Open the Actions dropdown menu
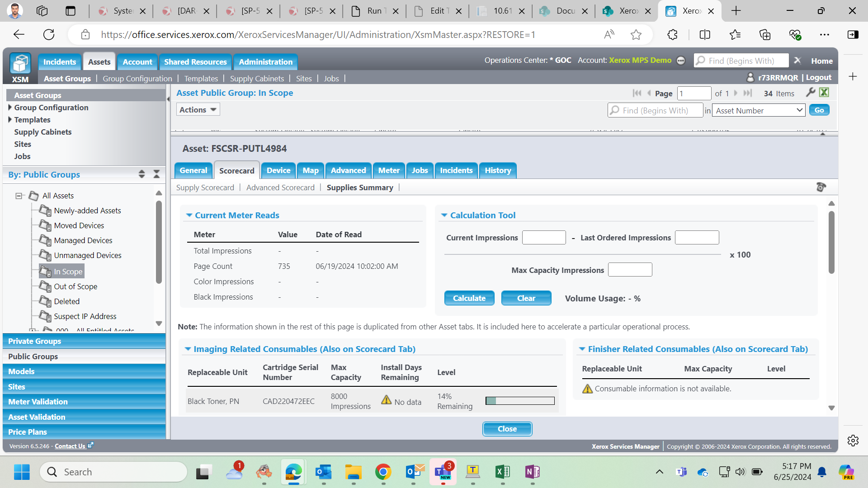 click(198, 110)
